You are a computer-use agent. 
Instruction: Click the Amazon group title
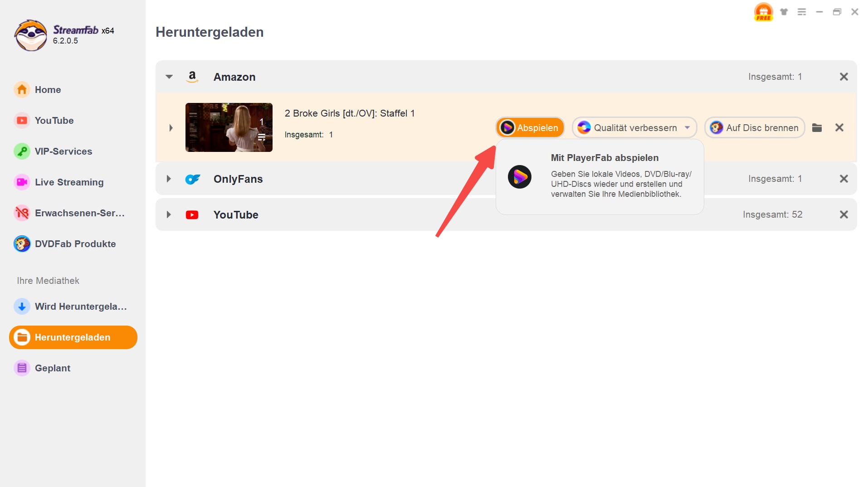click(234, 77)
